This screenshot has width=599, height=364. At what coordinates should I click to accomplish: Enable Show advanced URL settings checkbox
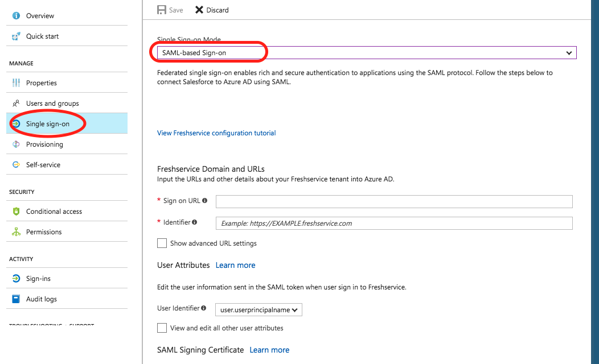tap(162, 243)
